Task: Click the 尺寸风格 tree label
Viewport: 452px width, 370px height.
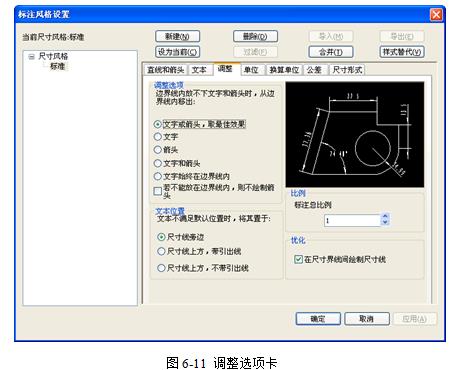Action: 53,56
